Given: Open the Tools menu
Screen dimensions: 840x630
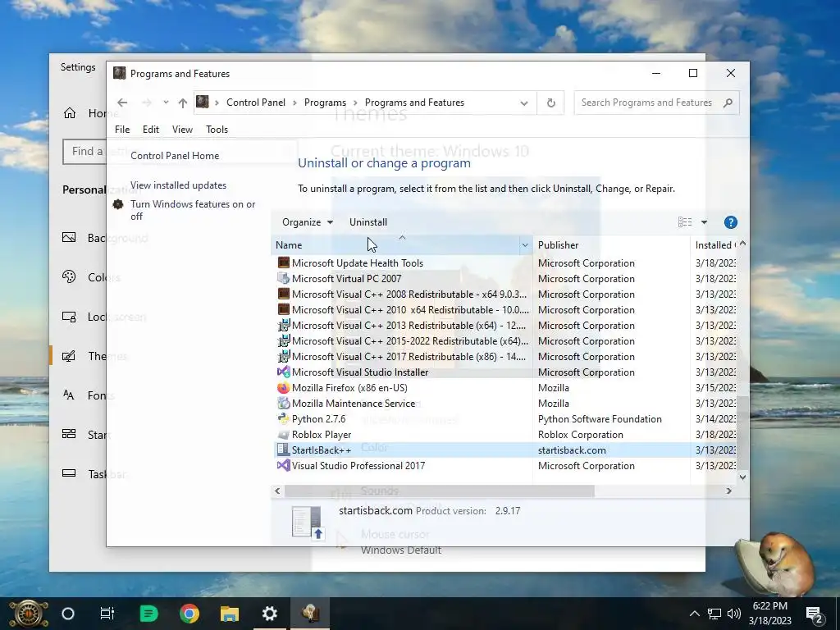Looking at the screenshot, I should pyautogui.click(x=217, y=129).
